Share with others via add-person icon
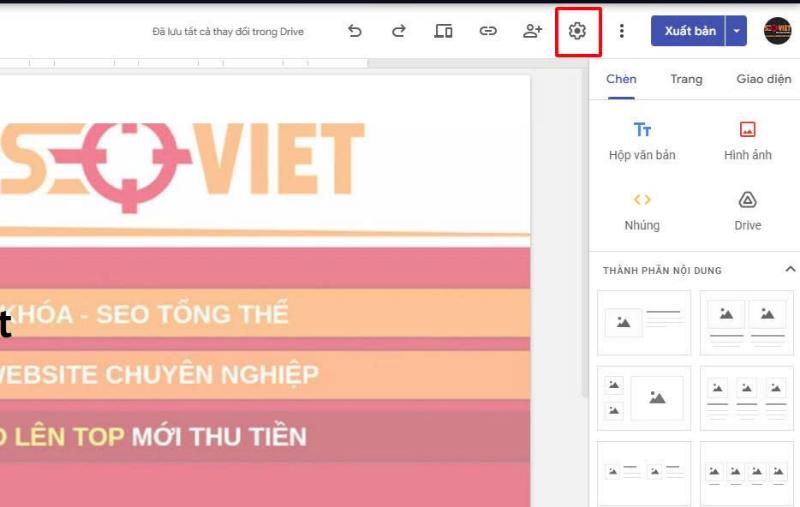 (532, 31)
